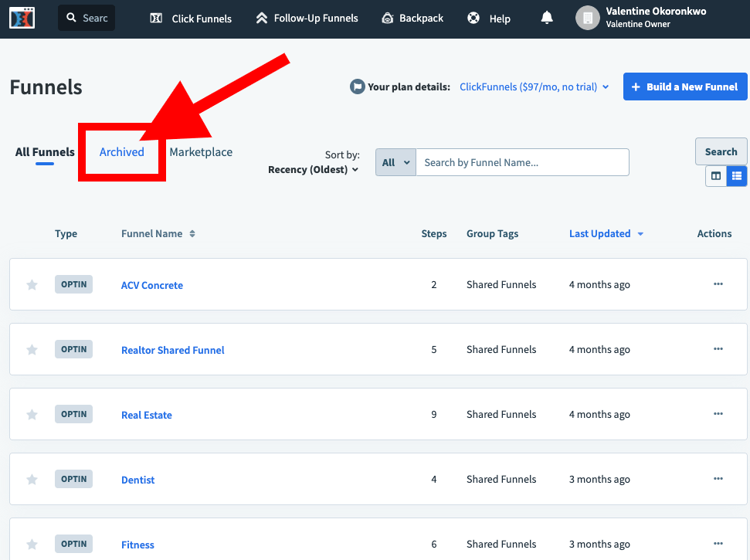Click the magnifier icon in search box
This screenshot has height=560, width=750.
tap(71, 18)
